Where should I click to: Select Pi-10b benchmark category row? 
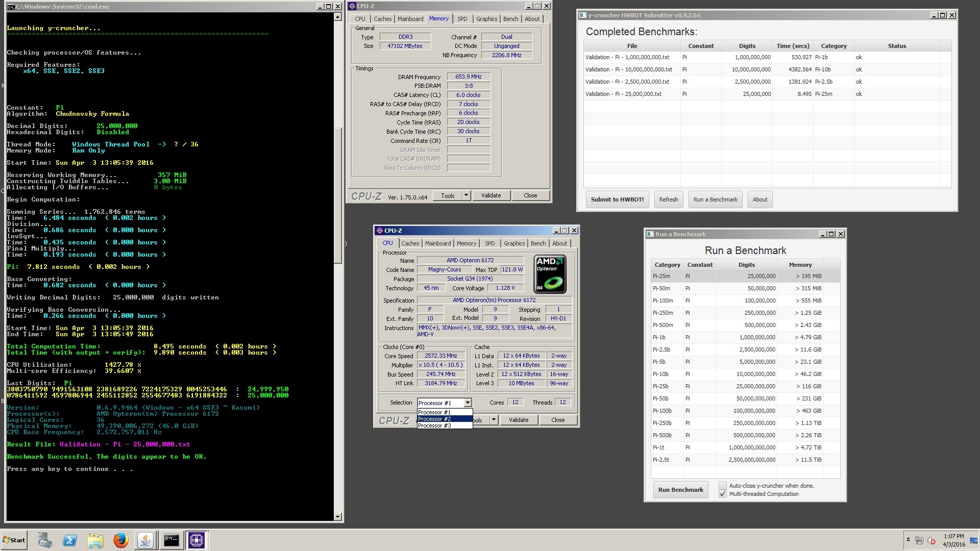tap(745, 374)
